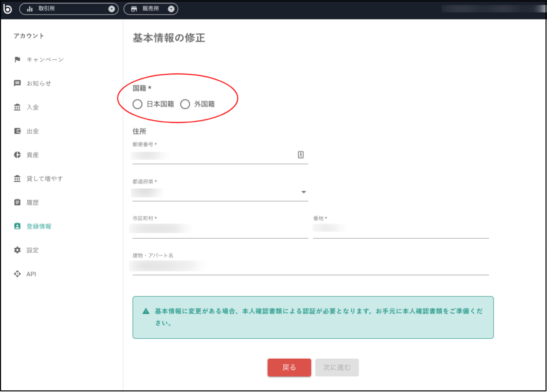
Task: Select the 日本国籍 radio button
Action: tap(137, 104)
